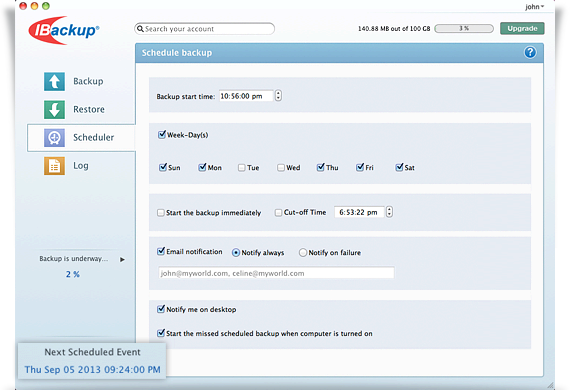Click the Backup is underway text
This screenshot has height=390, width=570.
[x=74, y=259]
